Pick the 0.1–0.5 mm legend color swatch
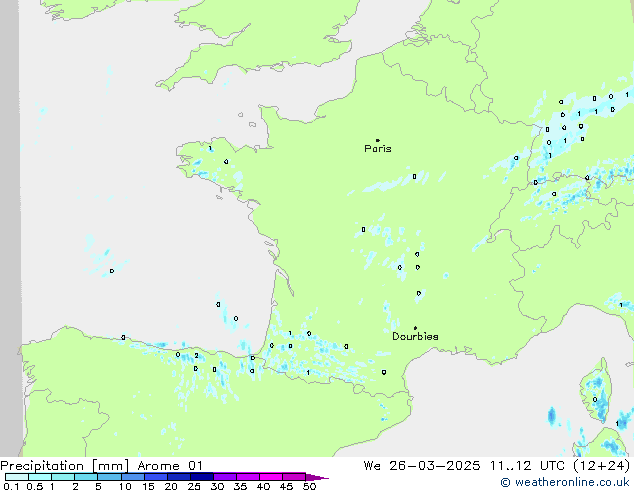The image size is (634, 490). [x=17, y=477]
